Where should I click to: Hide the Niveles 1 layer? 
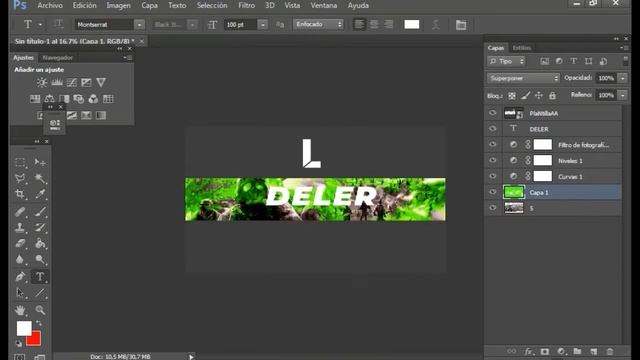[x=493, y=160]
